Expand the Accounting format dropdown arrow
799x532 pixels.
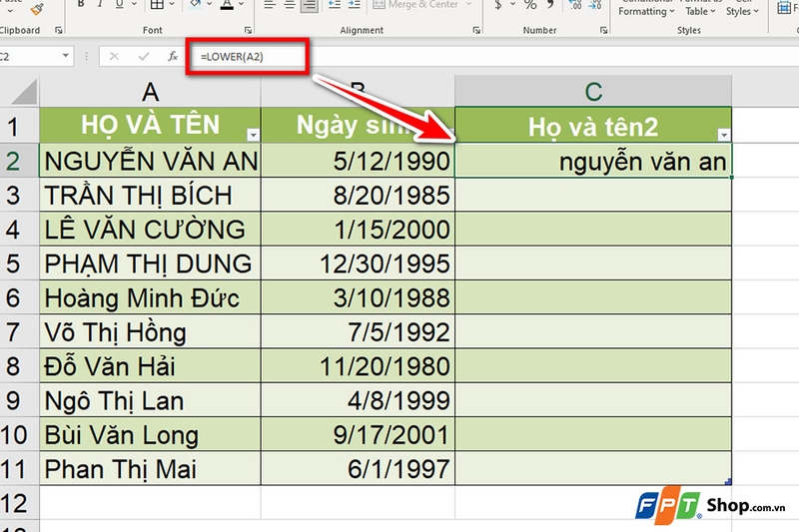(x=512, y=4)
